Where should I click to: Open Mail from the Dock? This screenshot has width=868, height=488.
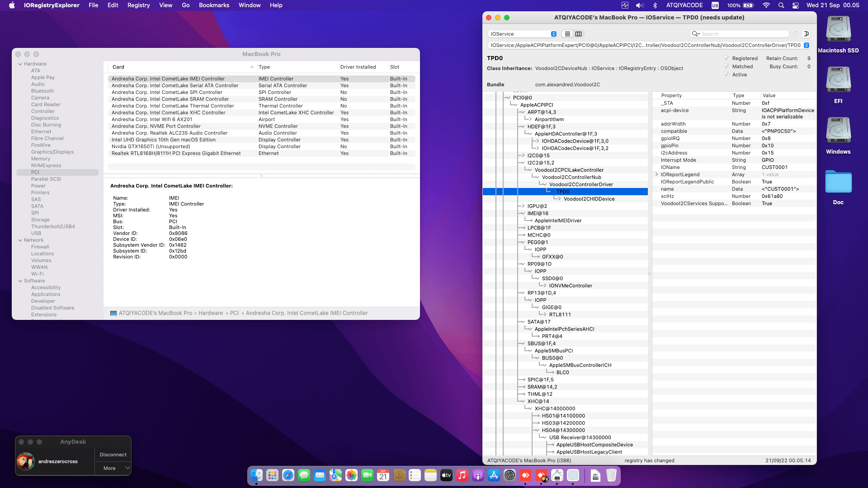tap(320, 475)
